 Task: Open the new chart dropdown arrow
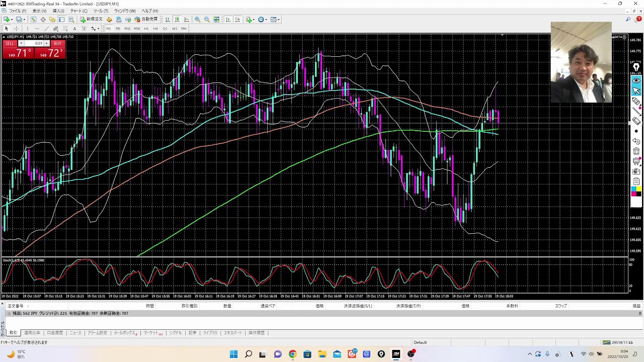point(12,20)
